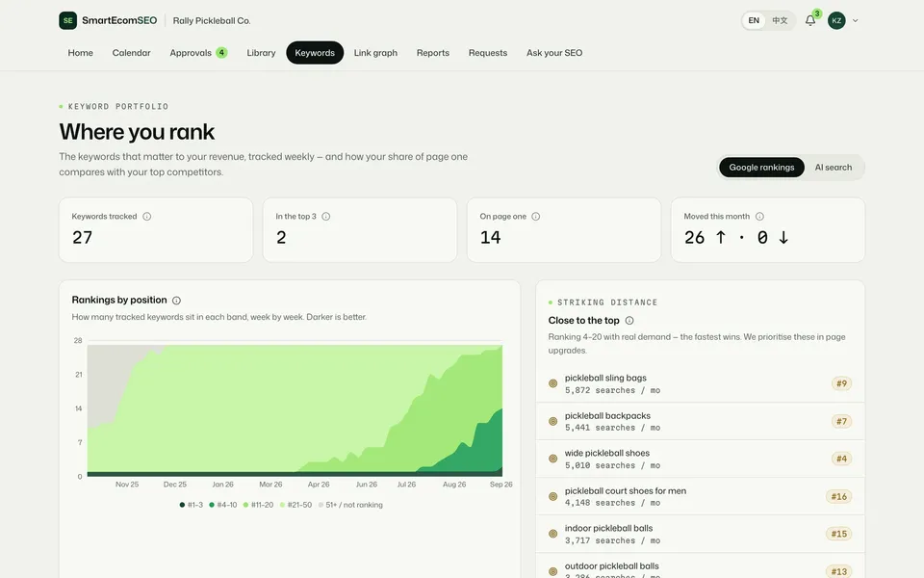Screen dimensions: 924x578
Task: Click the #16 rank badge
Action: tap(839, 497)
